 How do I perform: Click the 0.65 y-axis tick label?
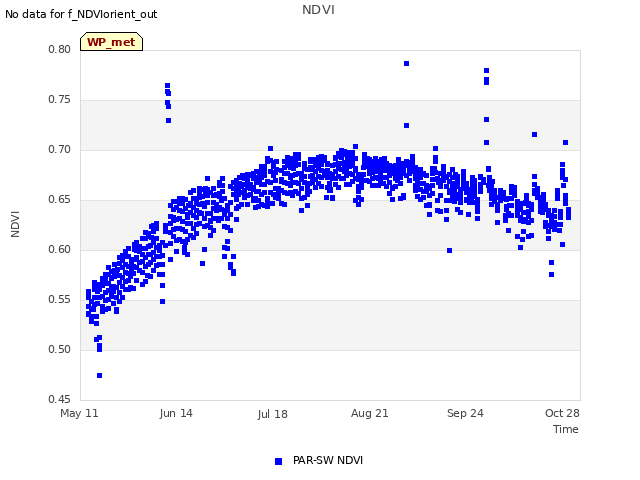click(x=60, y=200)
